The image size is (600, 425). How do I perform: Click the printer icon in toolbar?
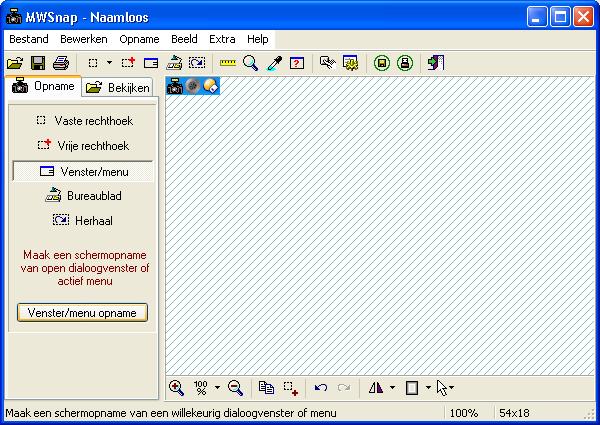(x=60, y=63)
